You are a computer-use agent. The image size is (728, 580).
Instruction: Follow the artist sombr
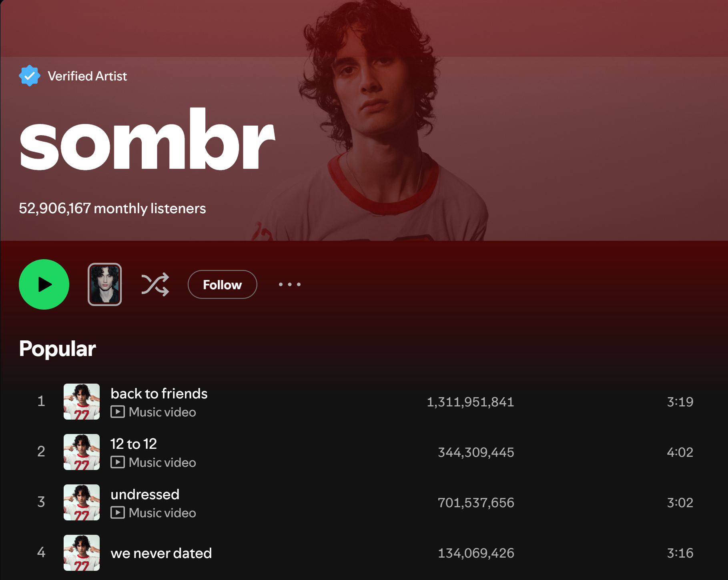(x=223, y=284)
